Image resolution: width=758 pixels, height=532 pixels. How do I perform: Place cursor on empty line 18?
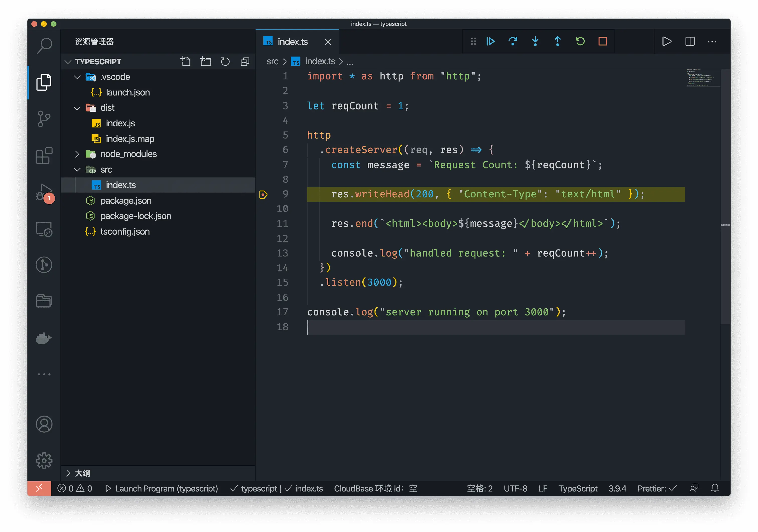496,327
